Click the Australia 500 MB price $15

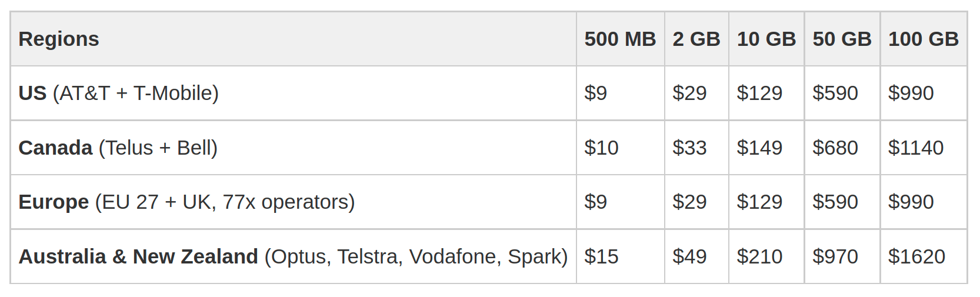[x=601, y=257]
